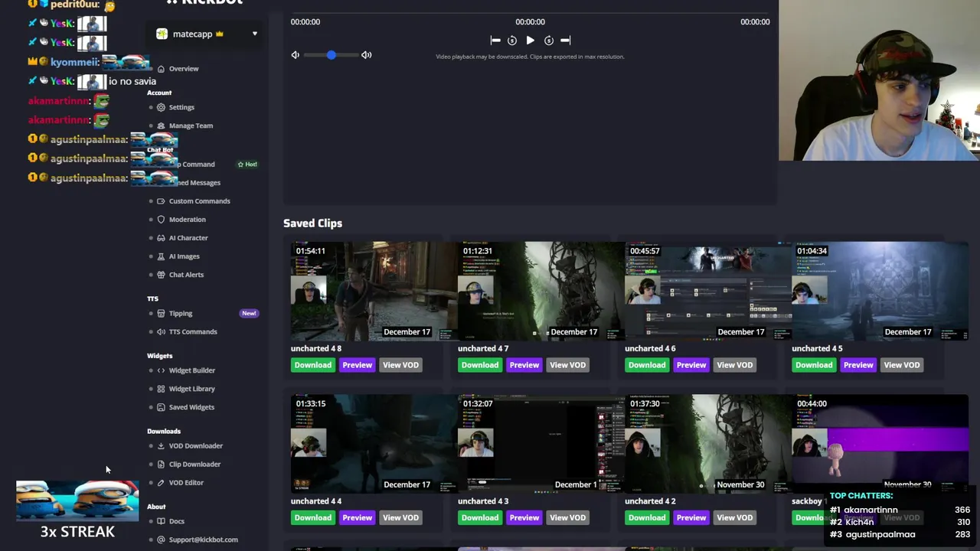Open VOD Downloader page
This screenshot has height=551, width=980.
[195, 446]
